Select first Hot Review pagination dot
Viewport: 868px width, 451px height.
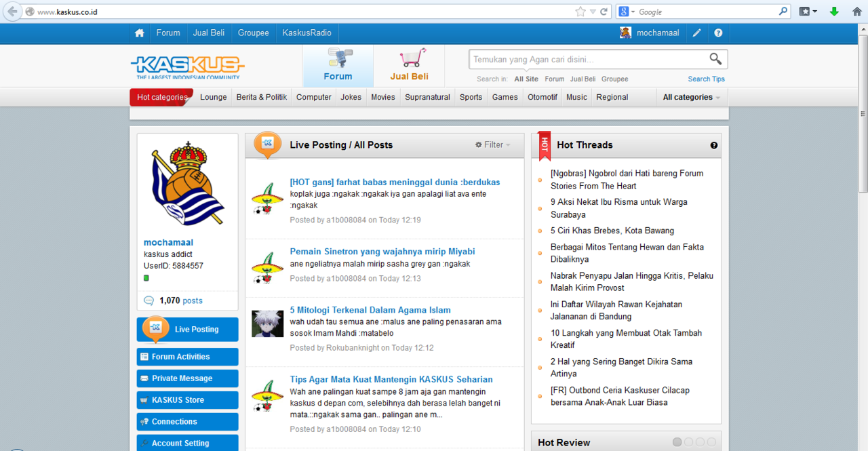[x=677, y=442]
